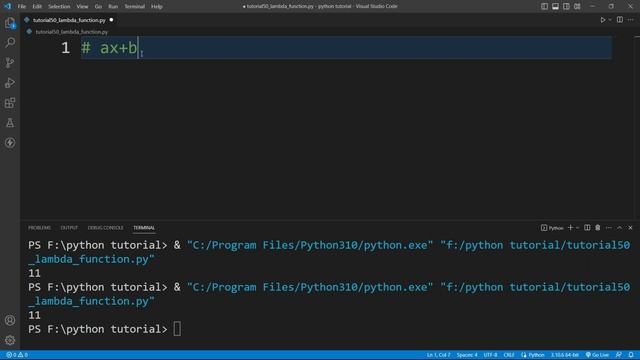Toggle primary side bar visibility
The width and height of the screenshot is (640, 360).
coord(544,6)
